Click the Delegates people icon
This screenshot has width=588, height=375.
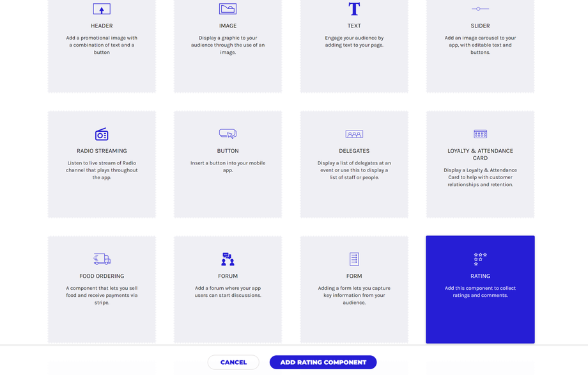coord(354,134)
